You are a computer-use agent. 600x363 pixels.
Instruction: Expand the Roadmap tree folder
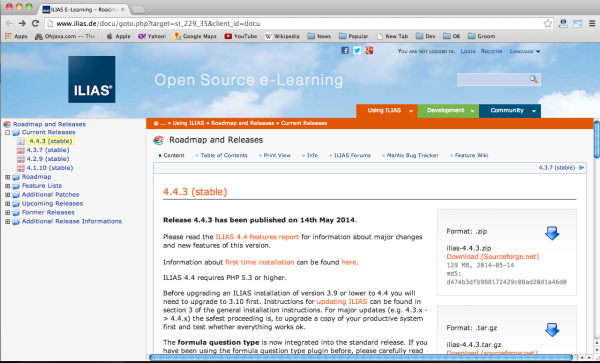click(7, 177)
